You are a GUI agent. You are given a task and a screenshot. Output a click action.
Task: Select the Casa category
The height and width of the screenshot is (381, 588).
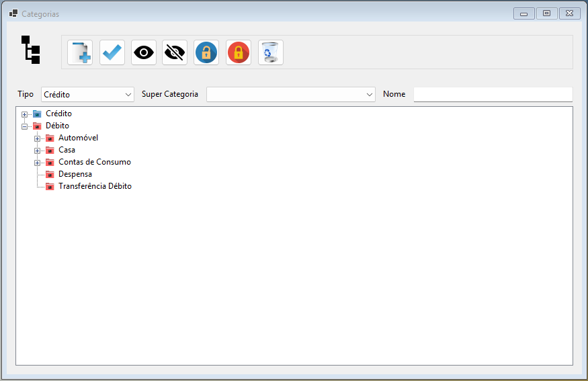coord(67,150)
